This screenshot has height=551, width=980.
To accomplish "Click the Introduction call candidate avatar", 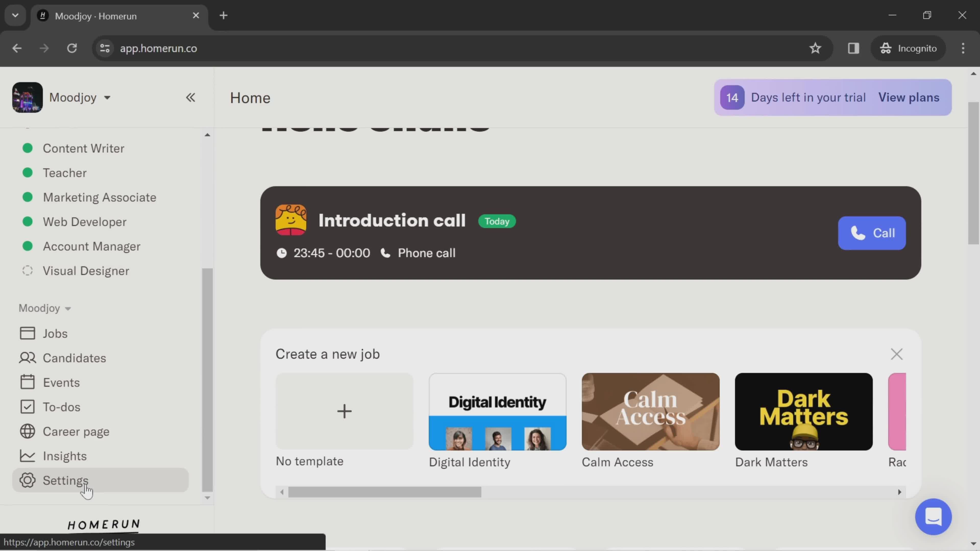I will tap(291, 220).
